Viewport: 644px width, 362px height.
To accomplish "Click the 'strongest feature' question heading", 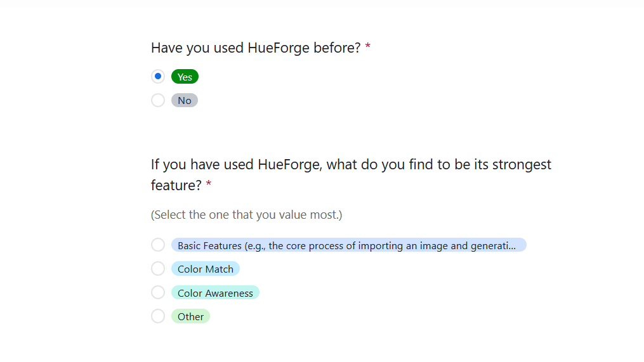I will pos(351,175).
